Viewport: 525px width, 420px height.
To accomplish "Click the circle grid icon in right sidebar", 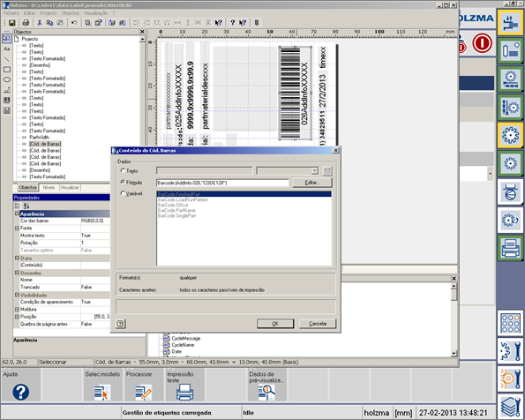I will tap(510, 323).
